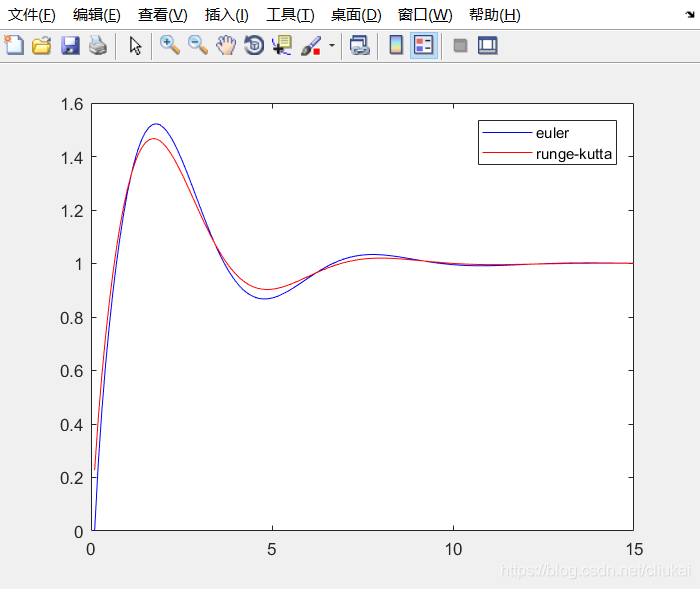Select the Brush data tool
The width and height of the screenshot is (700, 589).
click(311, 46)
